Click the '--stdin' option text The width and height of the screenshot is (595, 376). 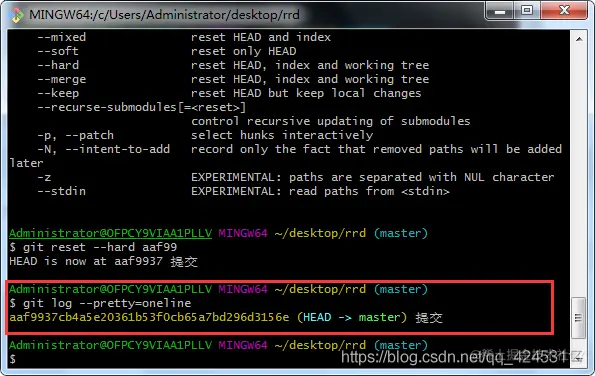[x=61, y=191]
